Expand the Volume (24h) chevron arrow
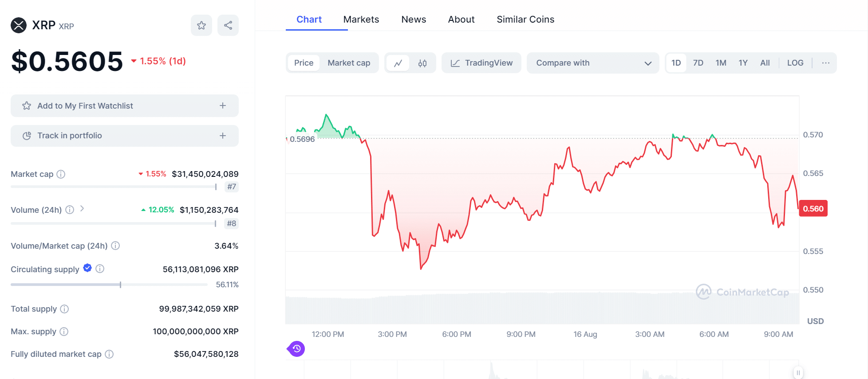 coord(82,209)
